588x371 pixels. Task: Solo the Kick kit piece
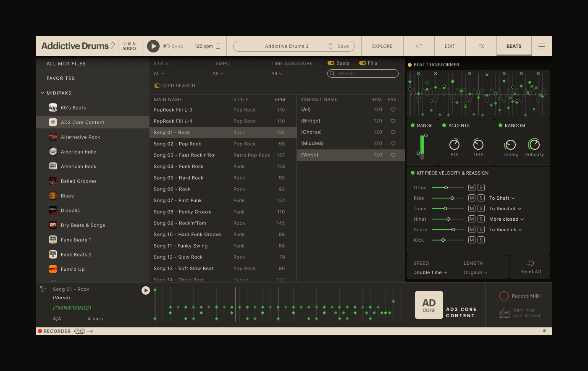click(x=481, y=240)
